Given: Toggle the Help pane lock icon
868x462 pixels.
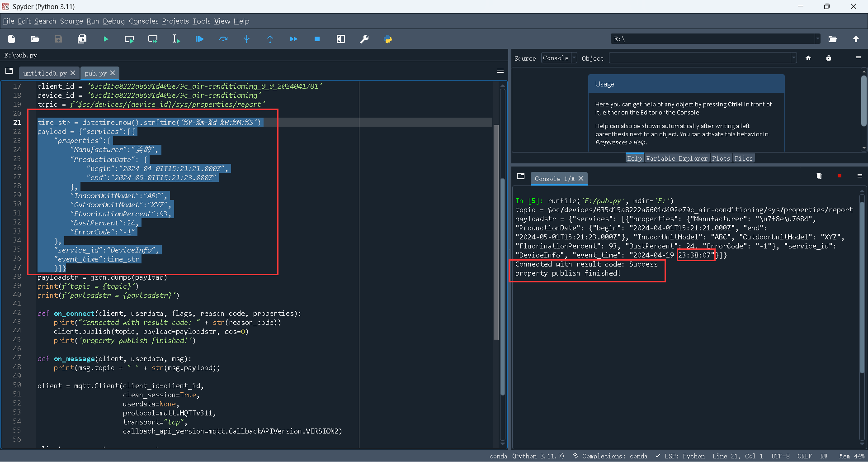Looking at the screenshot, I should (828, 58).
